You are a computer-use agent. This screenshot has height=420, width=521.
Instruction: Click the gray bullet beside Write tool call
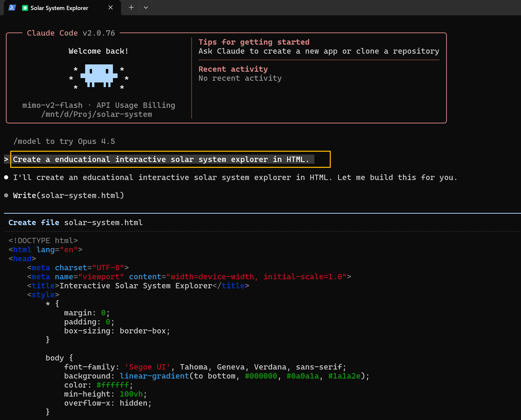tap(6, 196)
